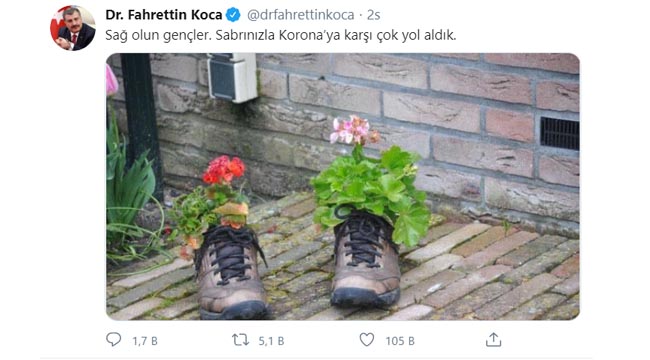
Task: Click the red geranium in the photo
Action: coord(224,170)
